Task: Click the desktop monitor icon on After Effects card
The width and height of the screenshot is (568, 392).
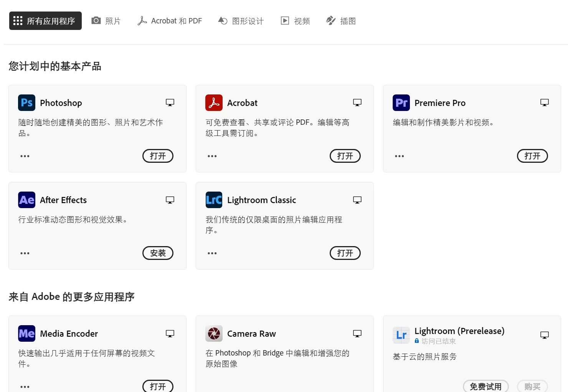Action: pos(170,200)
